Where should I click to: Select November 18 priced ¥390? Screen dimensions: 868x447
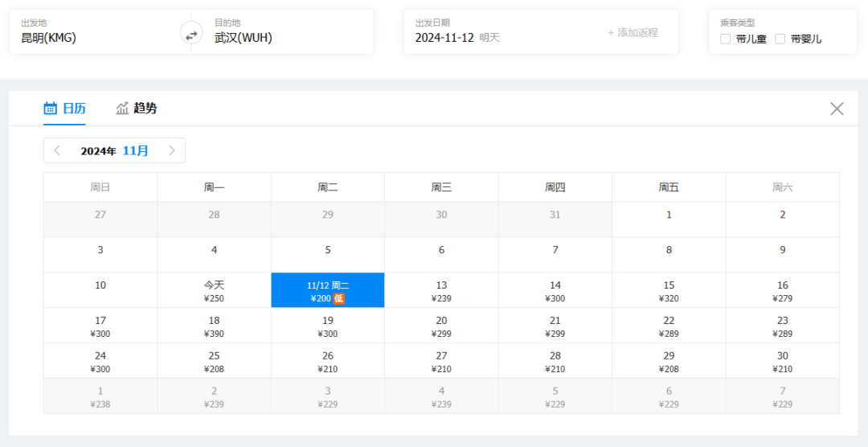click(x=215, y=326)
